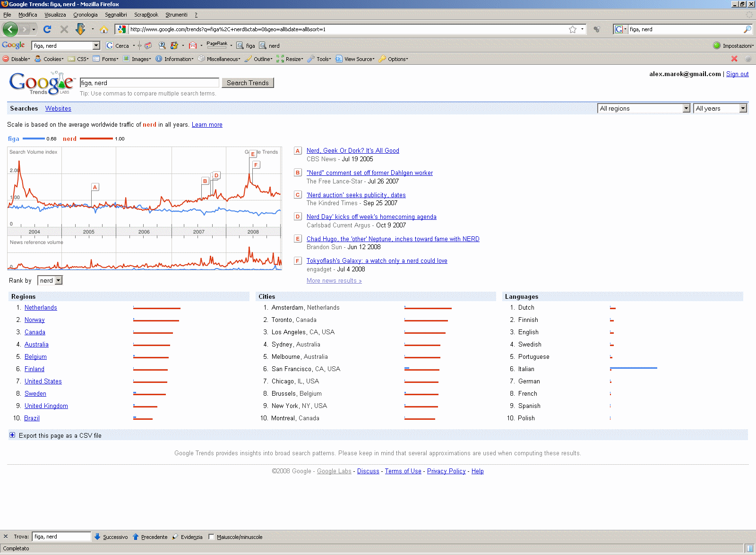
Task: Find the word 'nerd' via toolbar button
Action: (269, 46)
